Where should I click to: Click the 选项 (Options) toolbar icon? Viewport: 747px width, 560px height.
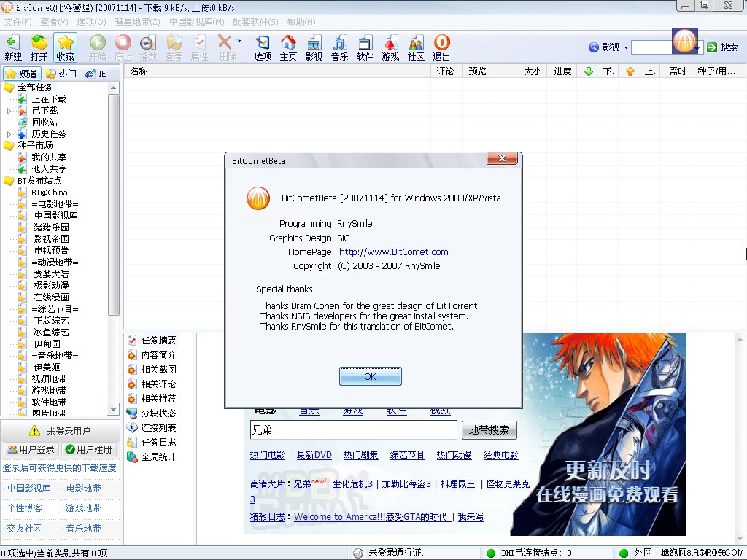263,47
